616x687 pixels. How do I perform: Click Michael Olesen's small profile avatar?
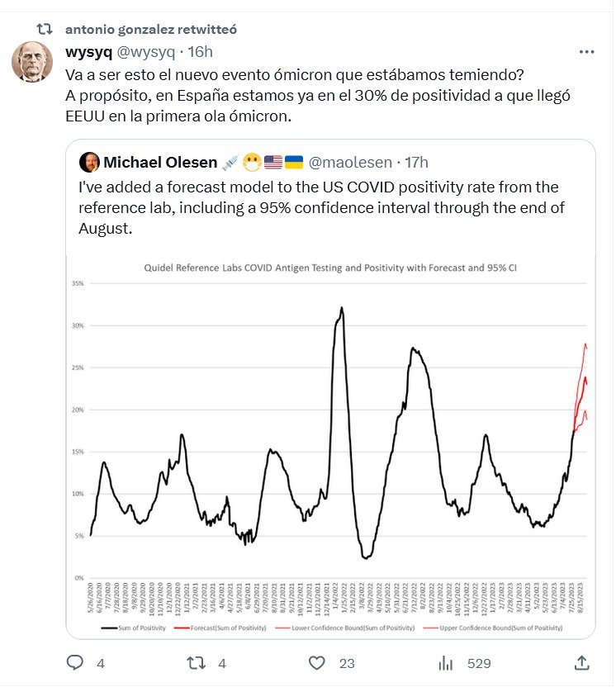point(88,162)
